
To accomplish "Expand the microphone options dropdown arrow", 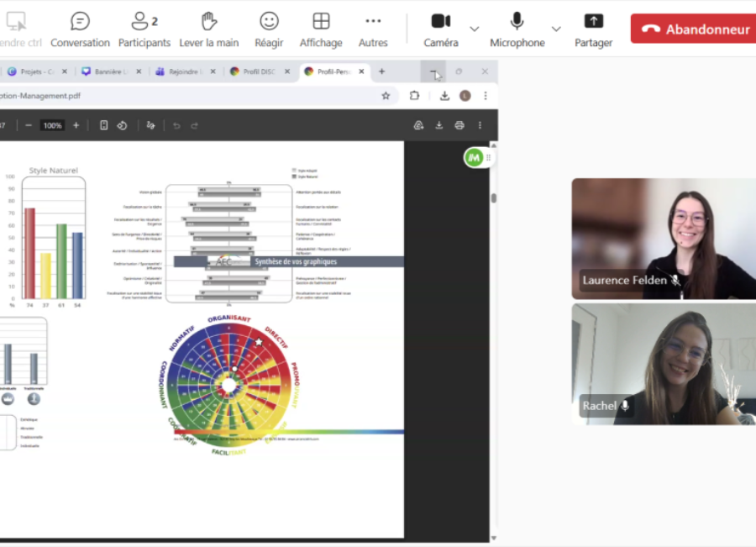I will [x=556, y=29].
